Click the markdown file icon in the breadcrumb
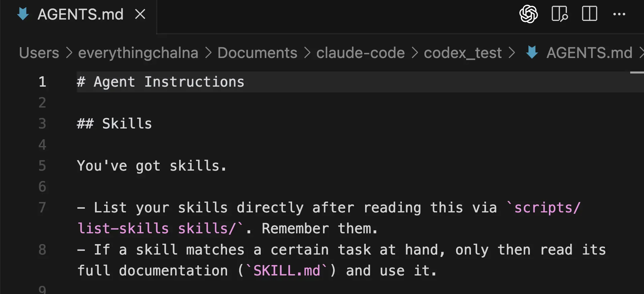Image resolution: width=644 pixels, height=294 pixels. (x=532, y=53)
